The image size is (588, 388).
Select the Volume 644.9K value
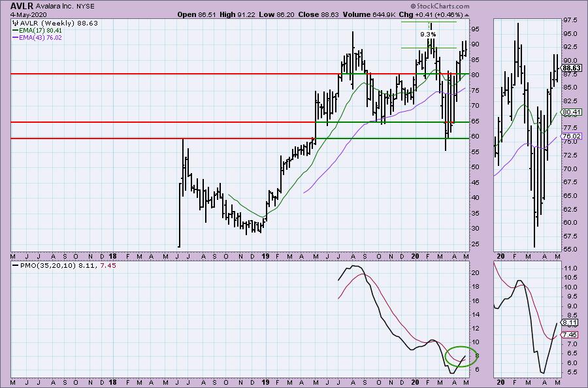[x=368, y=14]
